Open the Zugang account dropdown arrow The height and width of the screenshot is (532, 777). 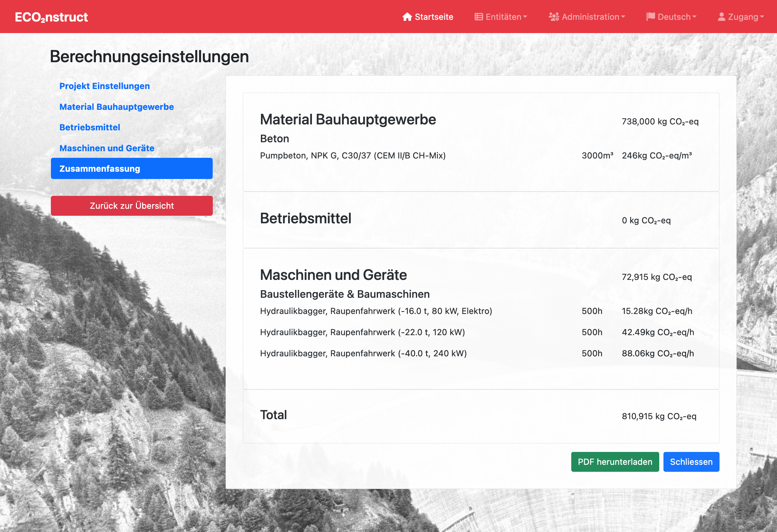[x=762, y=17]
